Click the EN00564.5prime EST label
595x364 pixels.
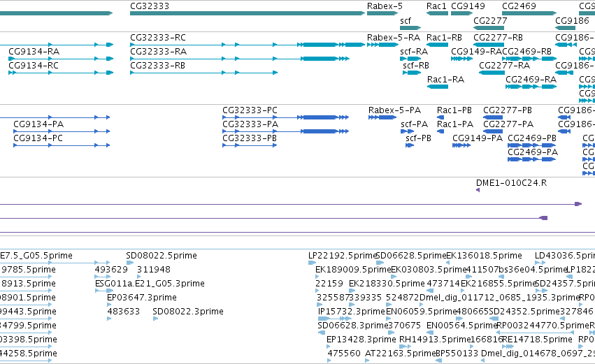(x=461, y=326)
